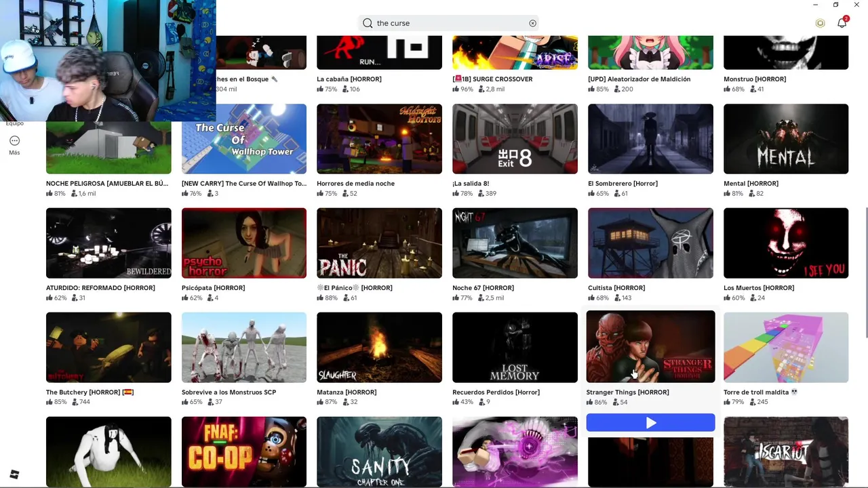Open the NOCHE PELIGROSA house thumbnail
Image resolution: width=868 pixels, height=488 pixels.
point(108,148)
